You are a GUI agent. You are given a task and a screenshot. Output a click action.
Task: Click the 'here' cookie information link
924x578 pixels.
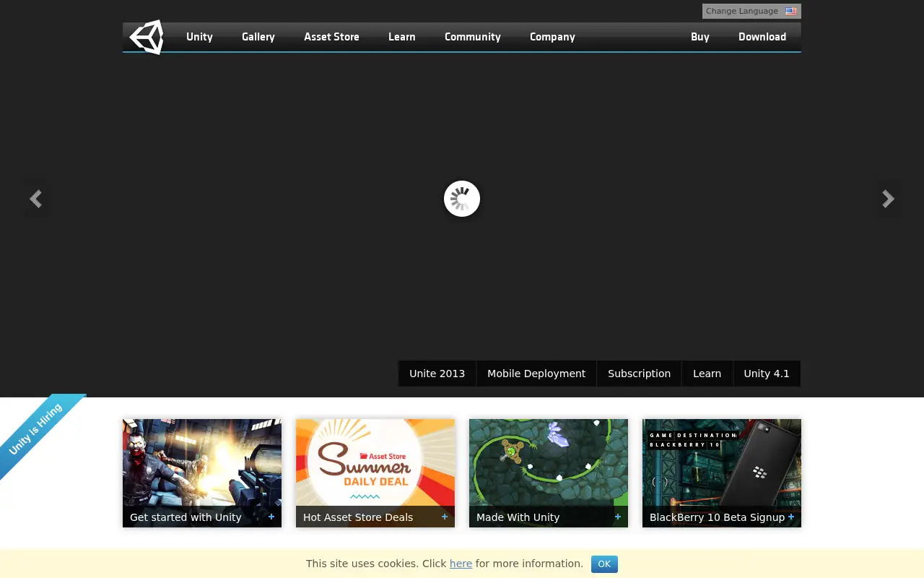461,564
